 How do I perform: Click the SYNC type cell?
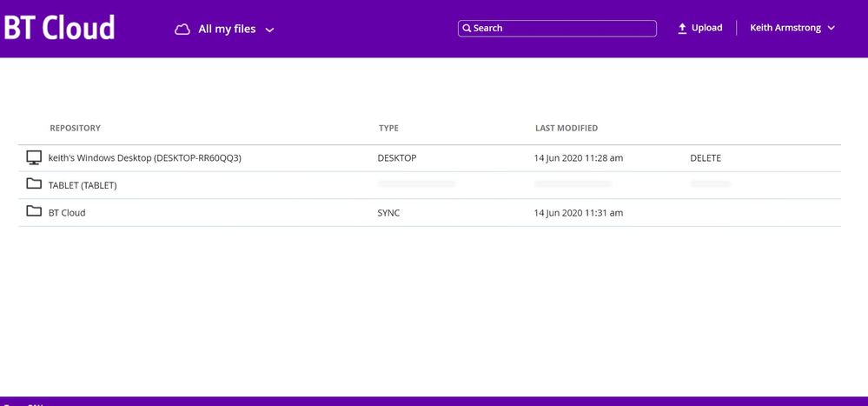coord(388,213)
